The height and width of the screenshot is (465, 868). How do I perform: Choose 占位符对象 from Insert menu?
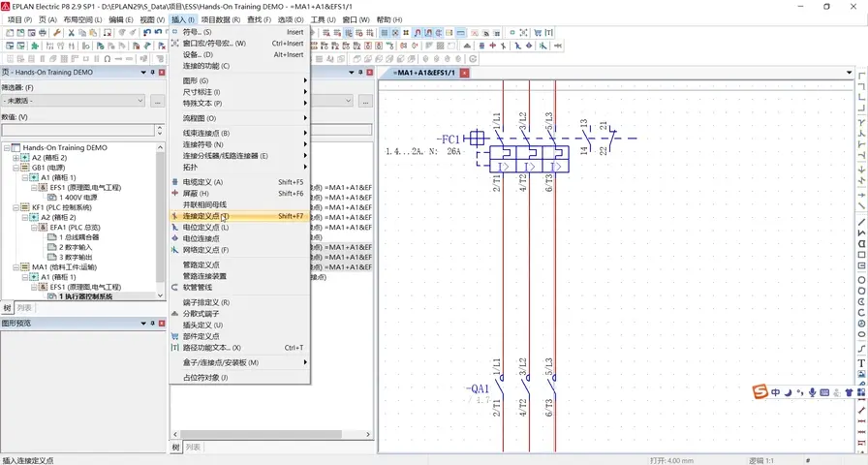tap(239, 378)
